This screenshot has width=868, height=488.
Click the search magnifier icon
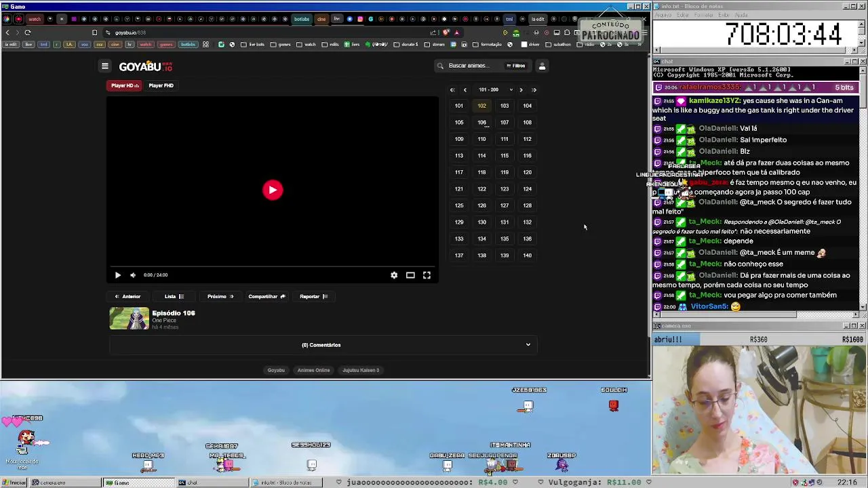tap(440, 66)
